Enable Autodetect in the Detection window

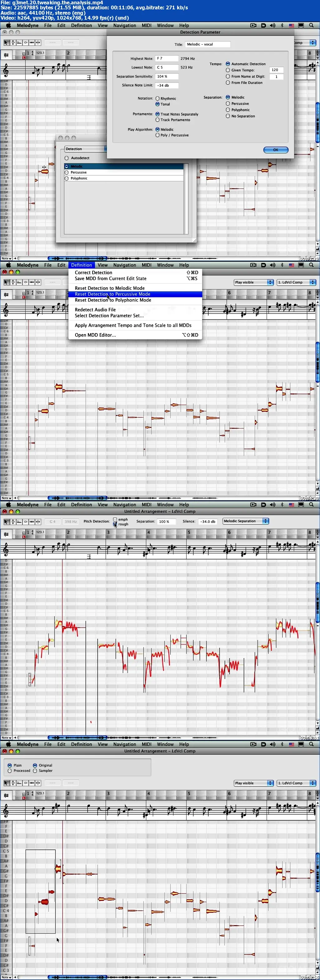click(67, 158)
